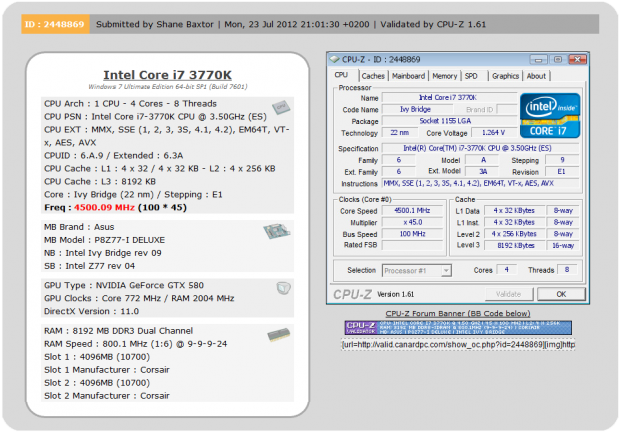Screen dimensions: 620x433
Task: Minimize the CPU-Z window
Action: (x=538, y=60)
